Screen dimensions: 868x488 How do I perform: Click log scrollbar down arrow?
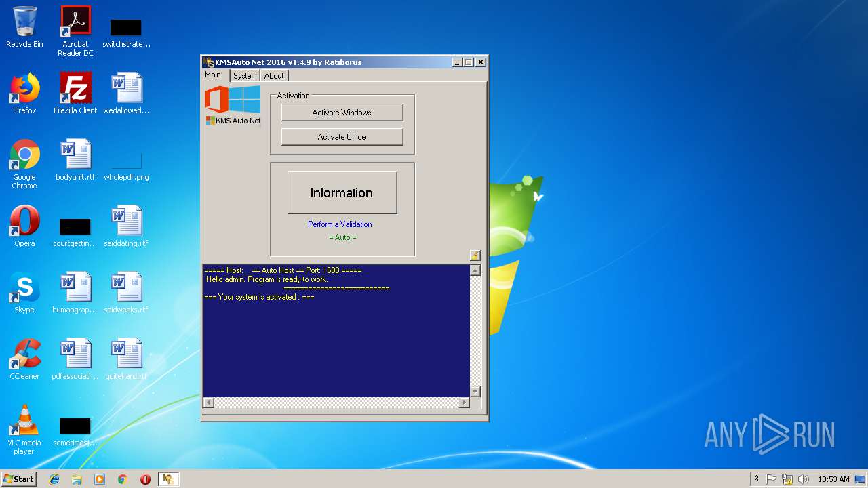coord(475,392)
